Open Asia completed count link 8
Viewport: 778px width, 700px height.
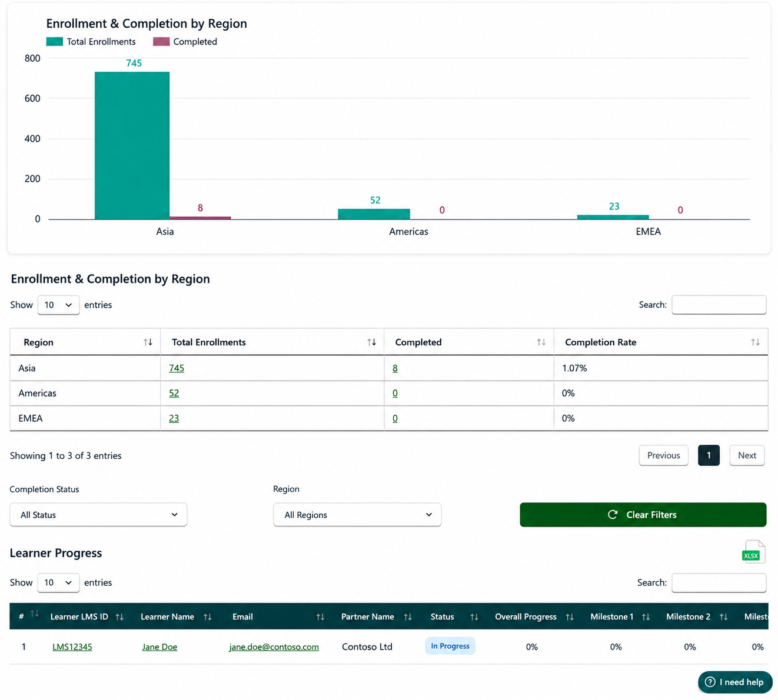click(x=395, y=368)
